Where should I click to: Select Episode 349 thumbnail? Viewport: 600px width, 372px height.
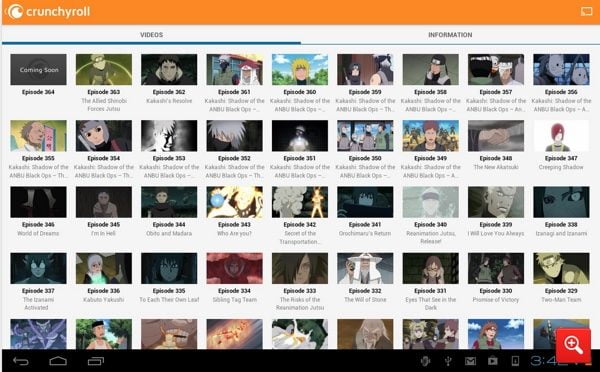pos(430,135)
